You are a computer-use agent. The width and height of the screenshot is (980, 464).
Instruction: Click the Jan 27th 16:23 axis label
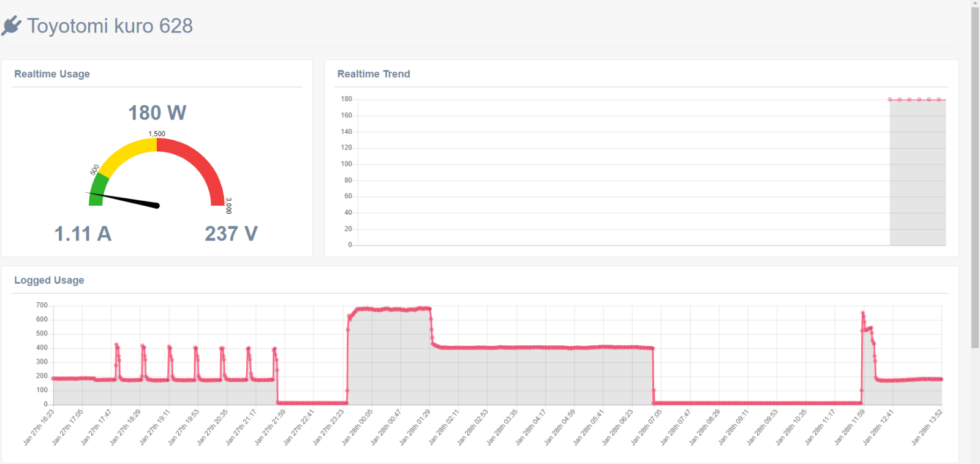[39, 427]
